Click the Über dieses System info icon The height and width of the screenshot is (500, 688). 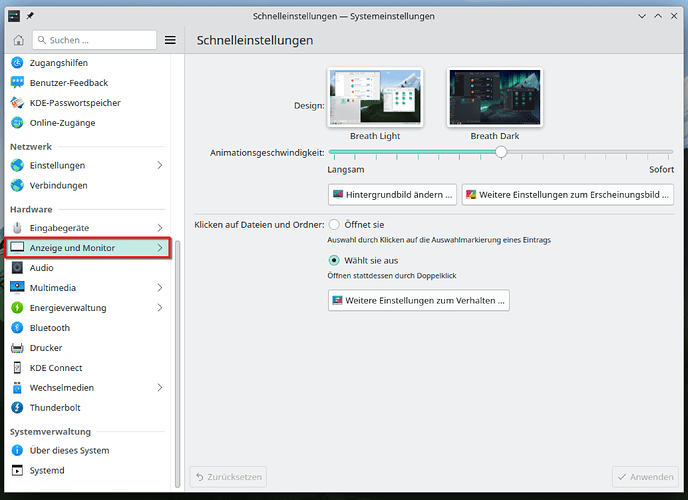coord(17,450)
